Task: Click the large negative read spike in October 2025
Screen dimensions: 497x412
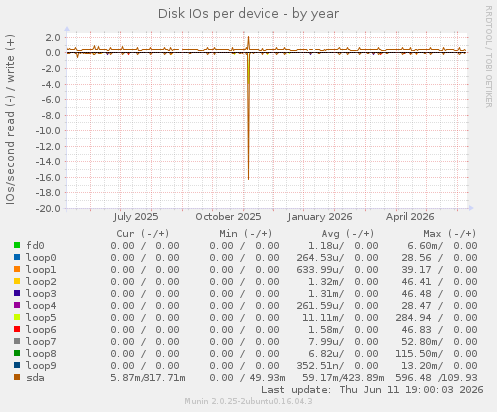Action: (x=248, y=117)
